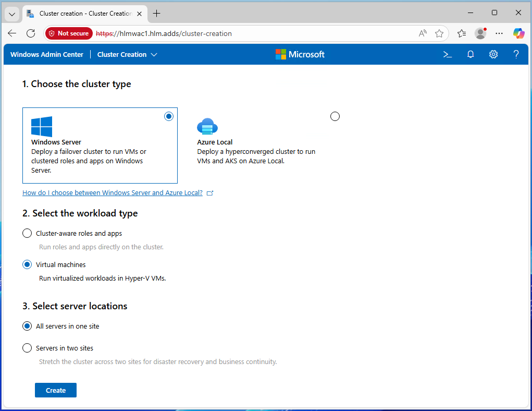532x411 pixels.
Task: Open the browser tab list chevron
Action: coord(11,14)
